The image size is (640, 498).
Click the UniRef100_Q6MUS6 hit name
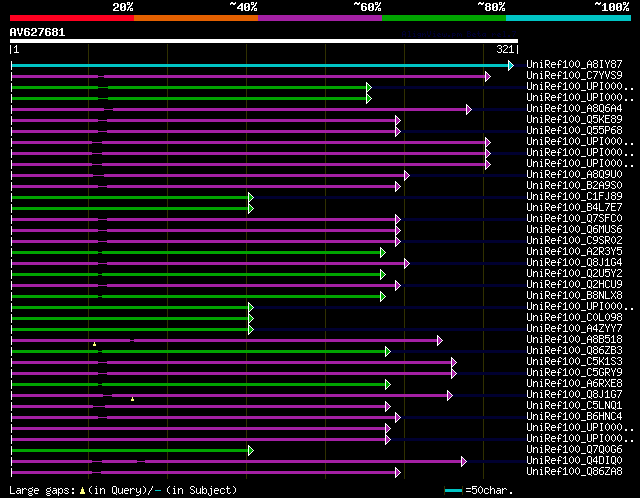574,230
